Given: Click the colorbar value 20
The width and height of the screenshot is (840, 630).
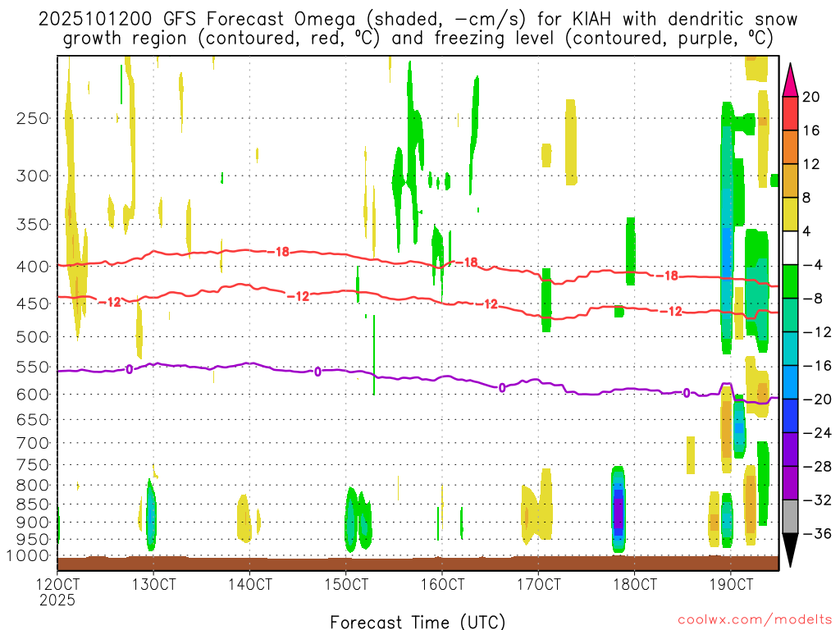Looking at the screenshot, I should (x=811, y=97).
